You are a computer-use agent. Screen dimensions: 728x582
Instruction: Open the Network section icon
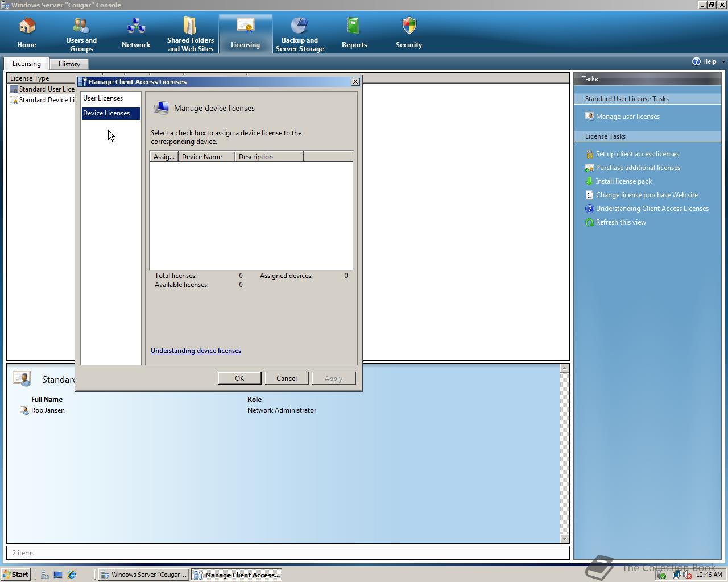click(136, 26)
